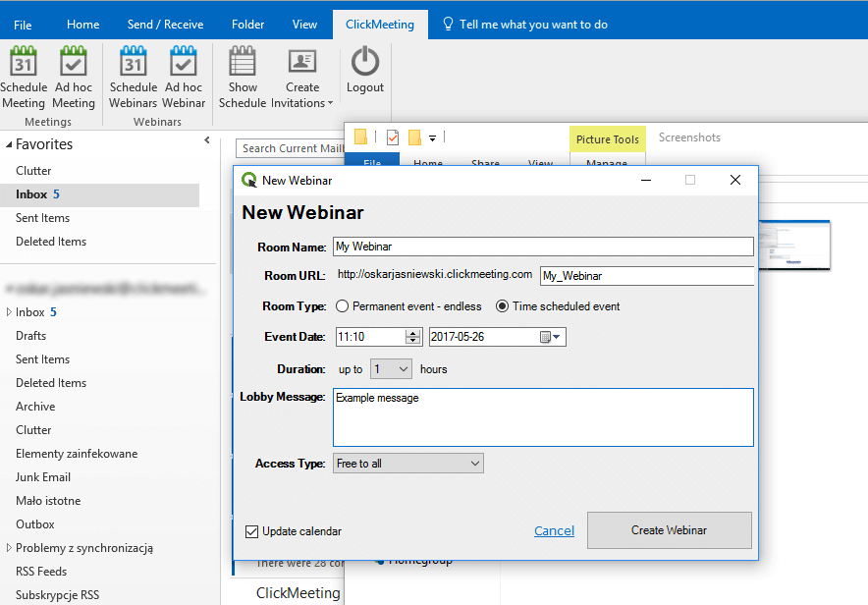The height and width of the screenshot is (605, 868).
Task: Open the calendar picker for Event Date
Action: (551, 337)
